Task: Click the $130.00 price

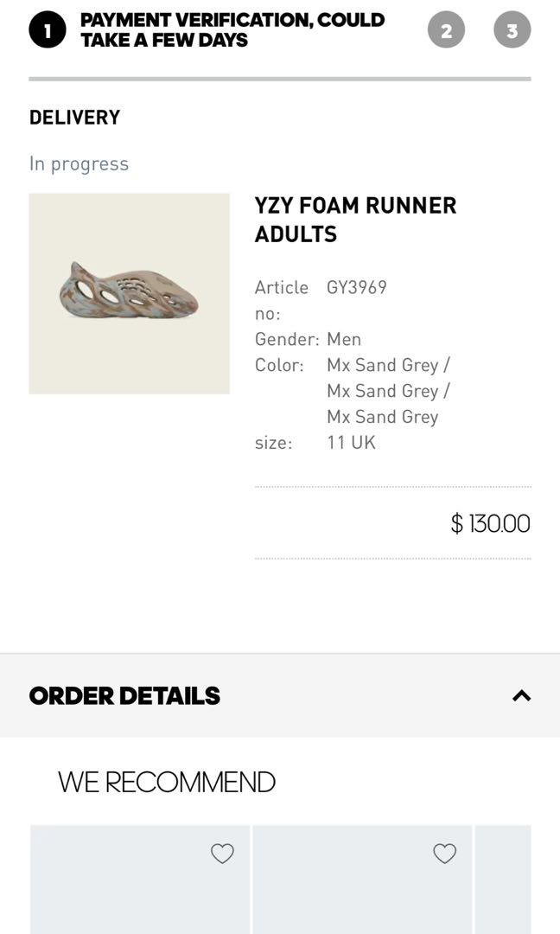Action: click(x=490, y=523)
